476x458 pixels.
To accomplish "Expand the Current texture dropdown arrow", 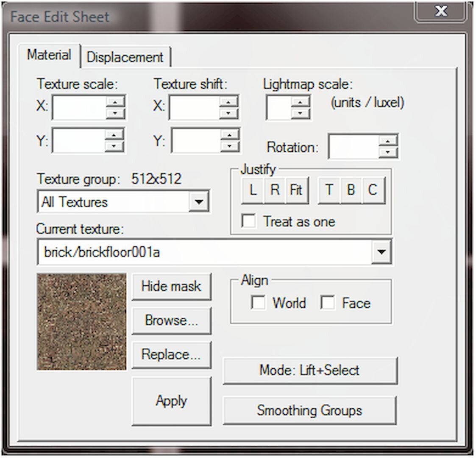I will tap(381, 252).
